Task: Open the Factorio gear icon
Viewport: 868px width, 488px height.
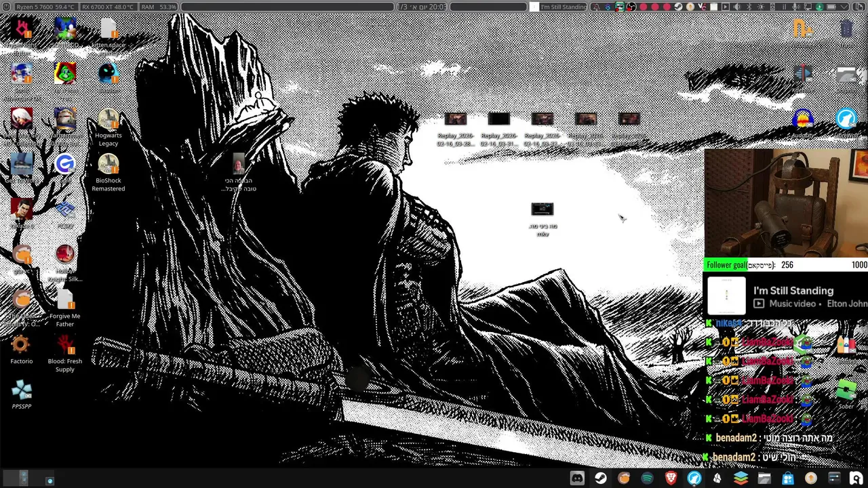Action: (x=21, y=344)
